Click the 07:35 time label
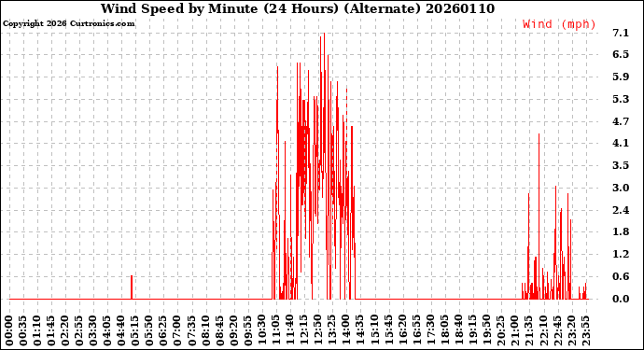The width and height of the screenshot is (644, 350). point(192,330)
